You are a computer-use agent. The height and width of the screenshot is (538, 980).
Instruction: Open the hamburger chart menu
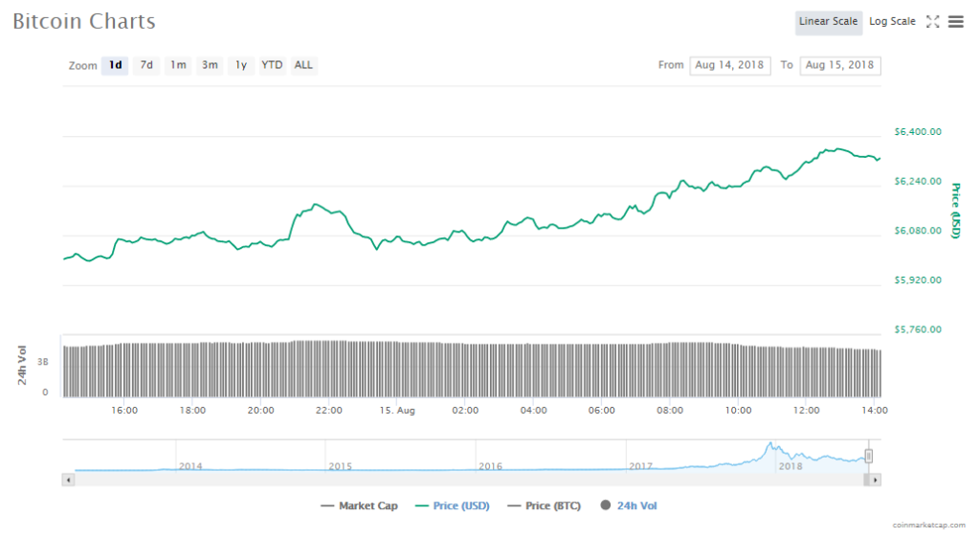click(x=955, y=22)
